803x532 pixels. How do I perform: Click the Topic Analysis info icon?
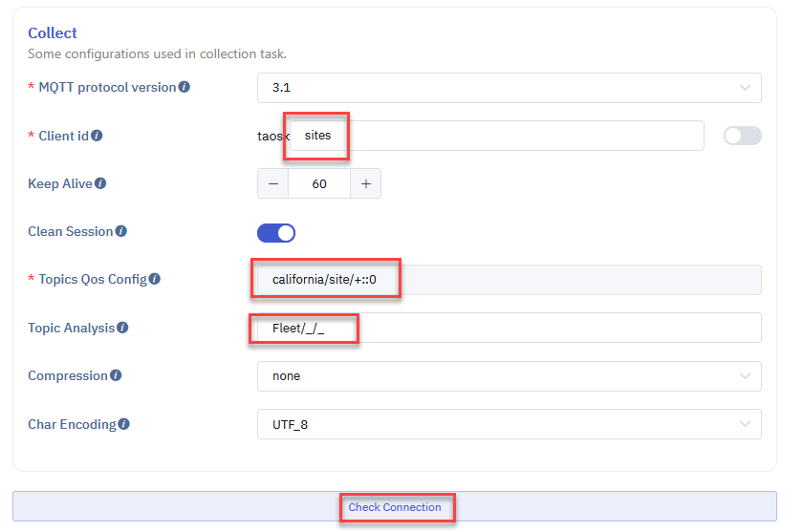pyautogui.click(x=122, y=328)
